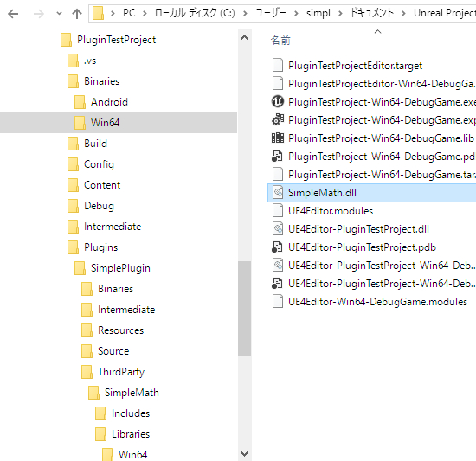Select Binaries folder under SimplePlugin
The width and height of the screenshot is (476, 461).
click(x=115, y=289)
